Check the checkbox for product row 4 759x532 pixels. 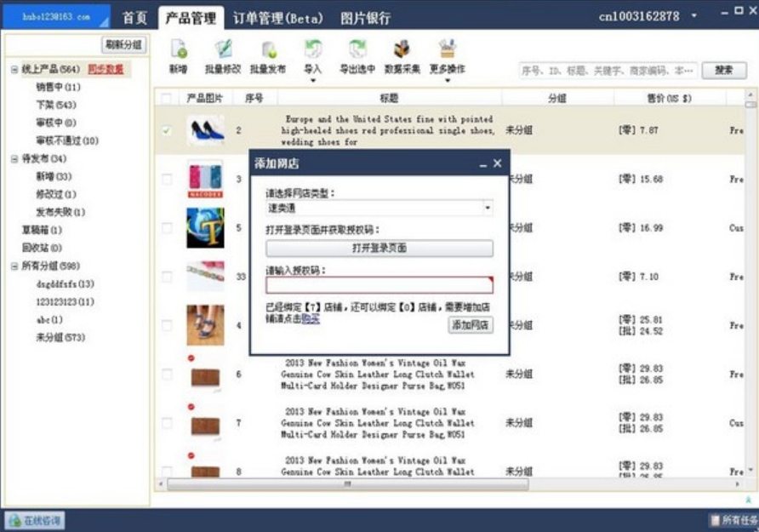coord(167,325)
